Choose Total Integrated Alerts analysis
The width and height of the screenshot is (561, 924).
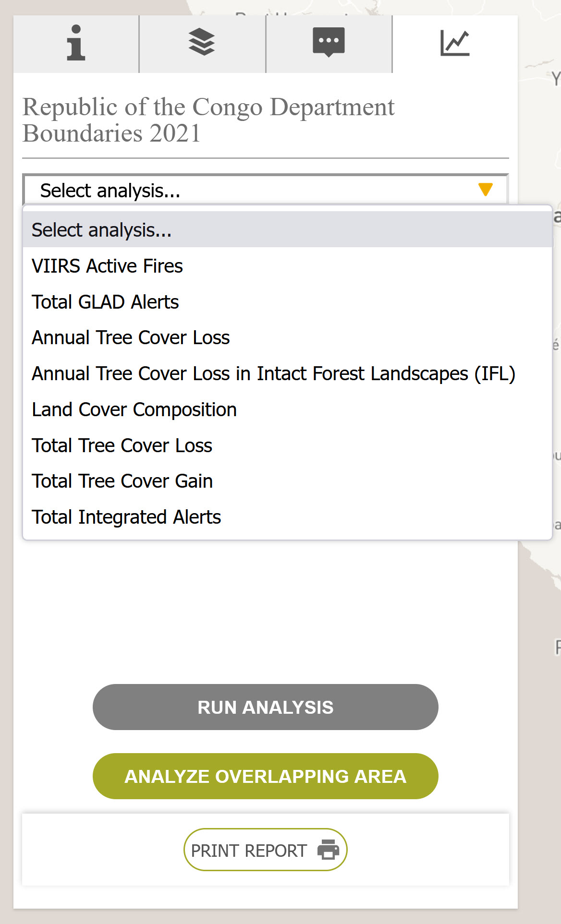coord(126,517)
